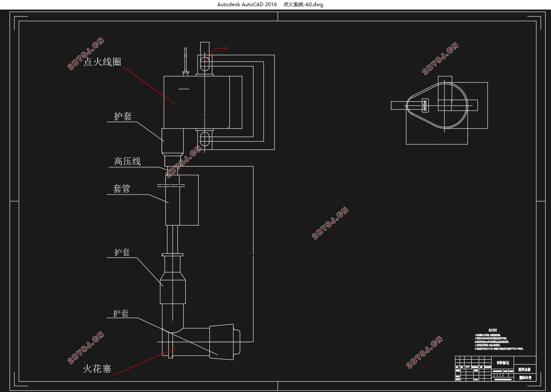Click the 图样名称 cell in title block

[x=525, y=369]
